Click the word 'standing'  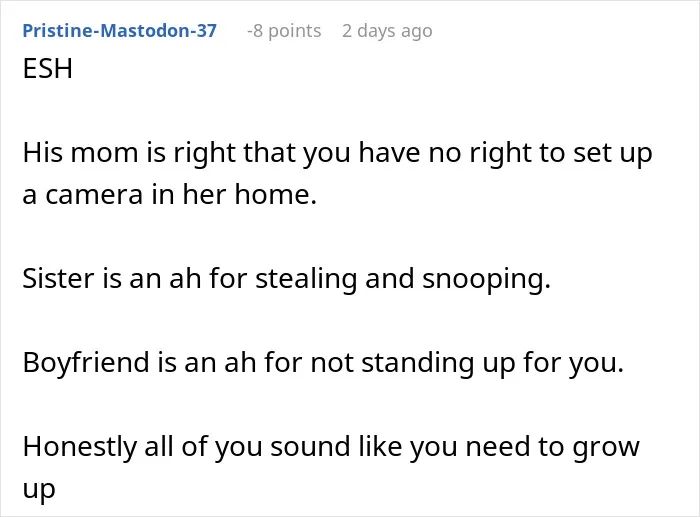tap(417, 363)
